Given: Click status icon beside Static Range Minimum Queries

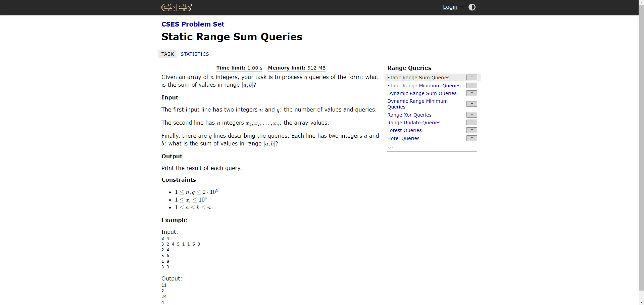Looking at the screenshot, I should tap(472, 86).
